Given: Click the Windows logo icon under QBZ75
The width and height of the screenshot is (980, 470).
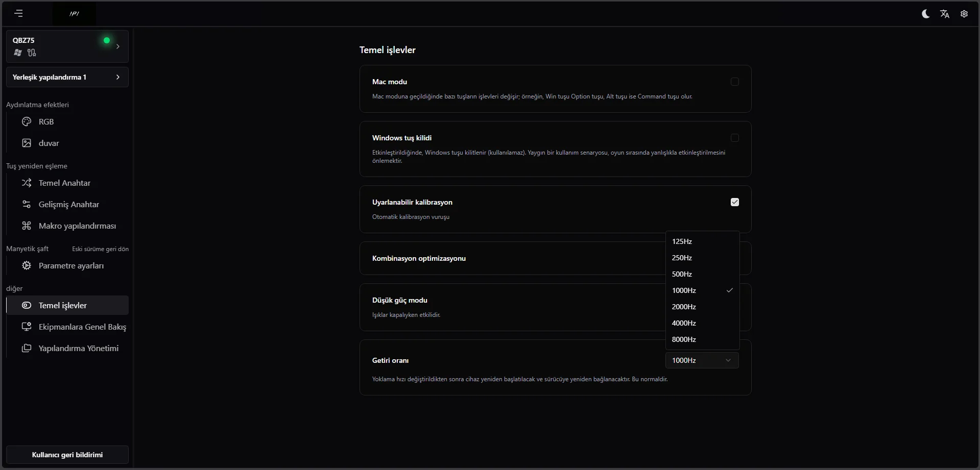Looking at the screenshot, I should tap(18, 53).
